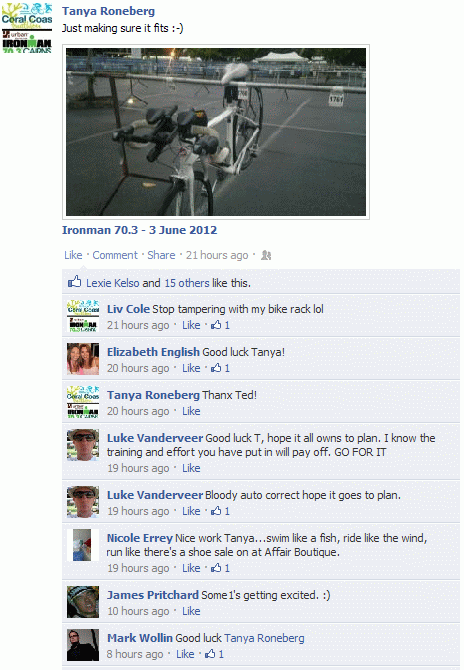This screenshot has width=464, height=670.
Task: Click Tanya Roneberg's Ironman profile picture at top
Action: [x=26, y=28]
